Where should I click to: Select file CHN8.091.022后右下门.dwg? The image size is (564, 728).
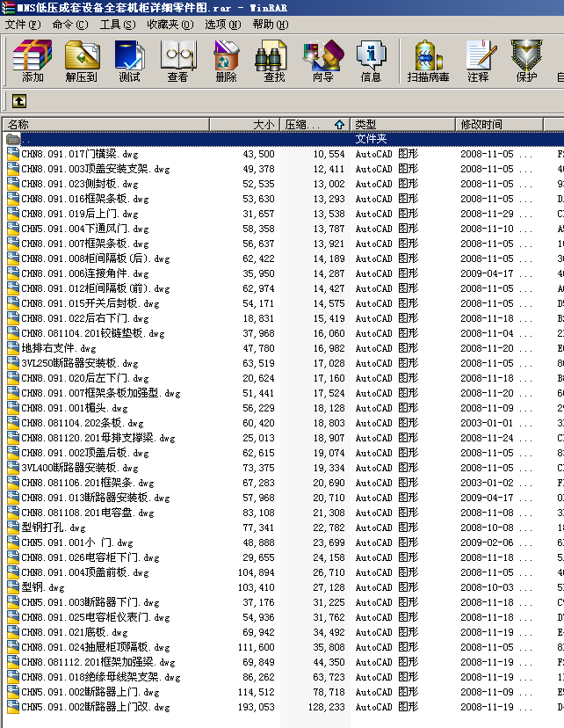[85, 318]
